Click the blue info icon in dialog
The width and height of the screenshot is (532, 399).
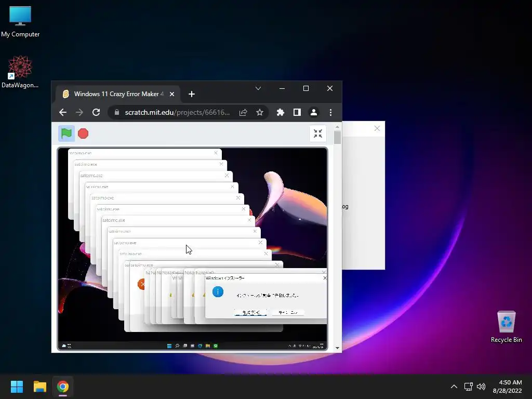click(218, 292)
